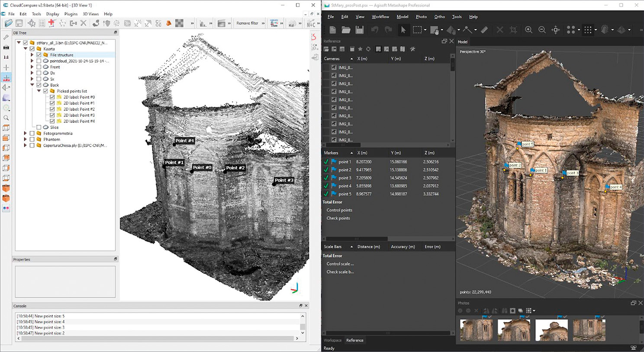
Task: Click the Open file icon in CloudCompare
Action: (8, 23)
